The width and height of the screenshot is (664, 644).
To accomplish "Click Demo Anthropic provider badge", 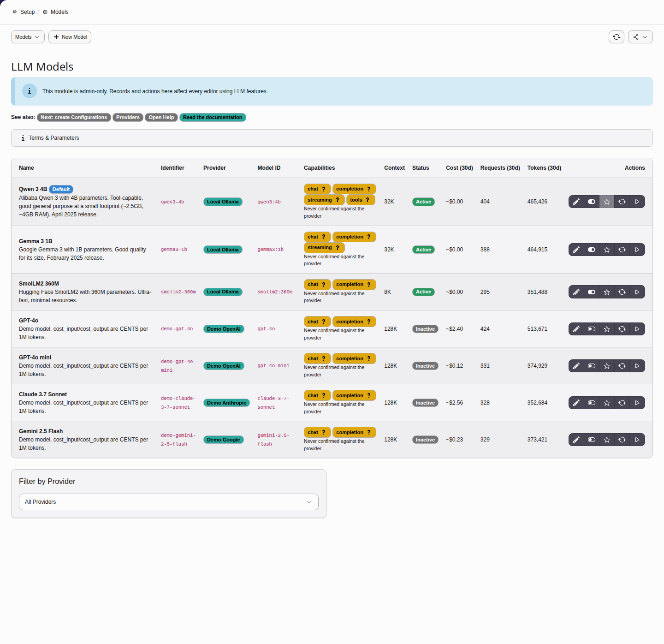I will (226, 403).
